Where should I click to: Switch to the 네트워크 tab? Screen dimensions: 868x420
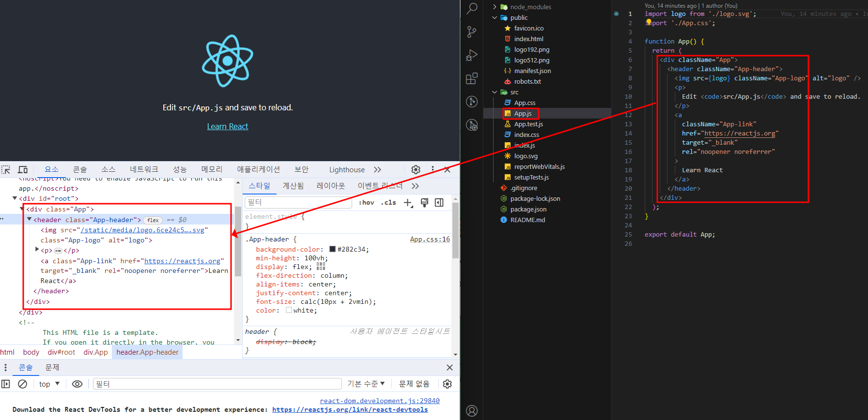pos(144,169)
